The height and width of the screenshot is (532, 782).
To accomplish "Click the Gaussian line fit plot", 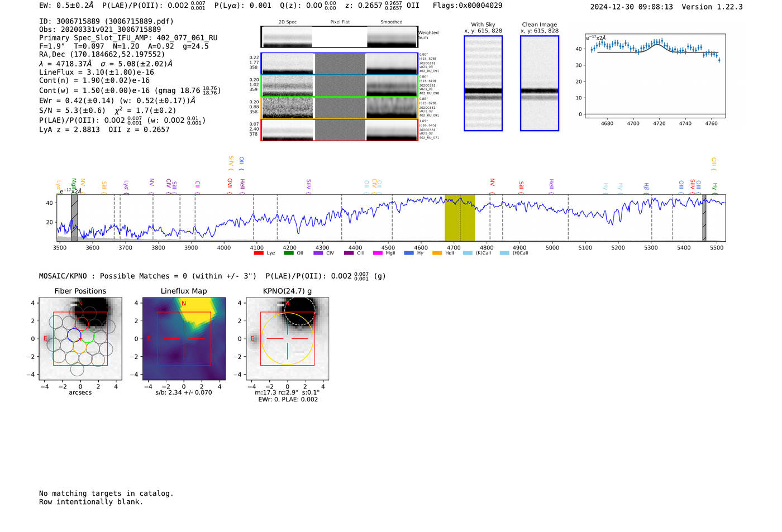I will click(655, 76).
